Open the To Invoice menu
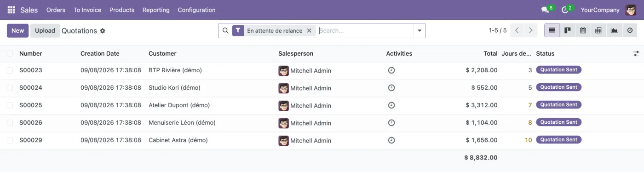The width and height of the screenshot is (644, 172). point(87,10)
